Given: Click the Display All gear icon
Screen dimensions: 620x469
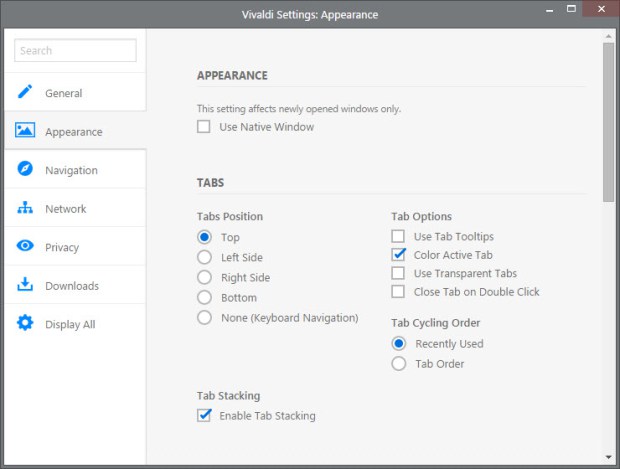Looking at the screenshot, I should click(x=25, y=323).
